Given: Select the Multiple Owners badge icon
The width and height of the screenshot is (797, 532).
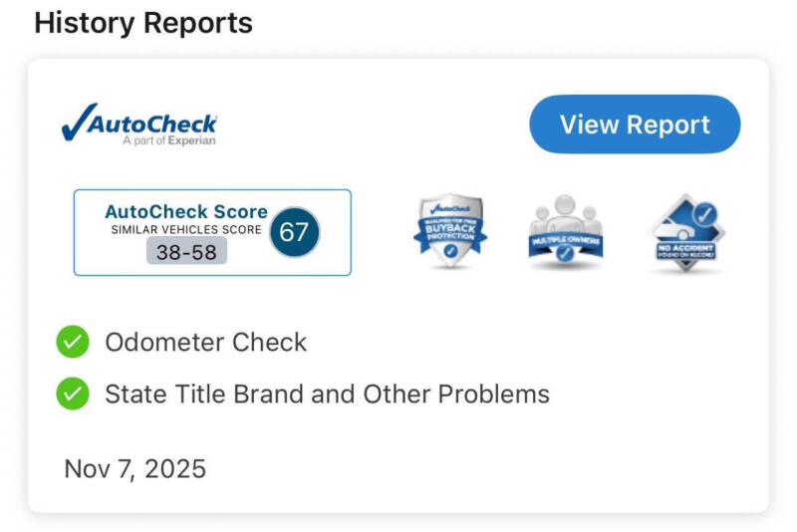Looking at the screenshot, I should click(x=565, y=233).
